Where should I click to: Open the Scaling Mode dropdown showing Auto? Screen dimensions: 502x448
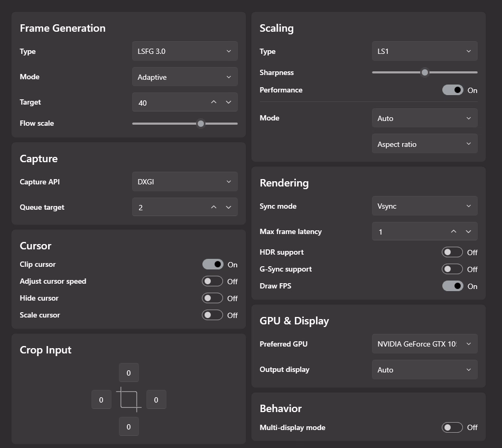424,118
